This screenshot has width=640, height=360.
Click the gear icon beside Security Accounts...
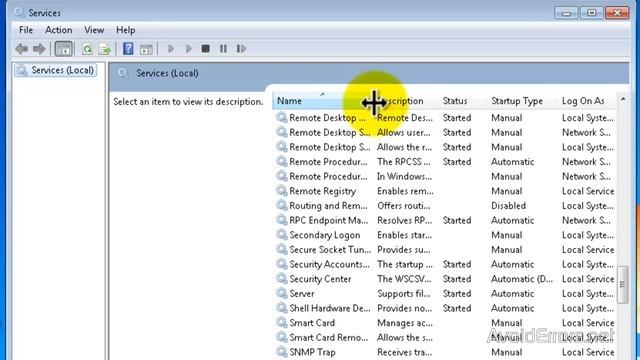pyautogui.click(x=282, y=264)
